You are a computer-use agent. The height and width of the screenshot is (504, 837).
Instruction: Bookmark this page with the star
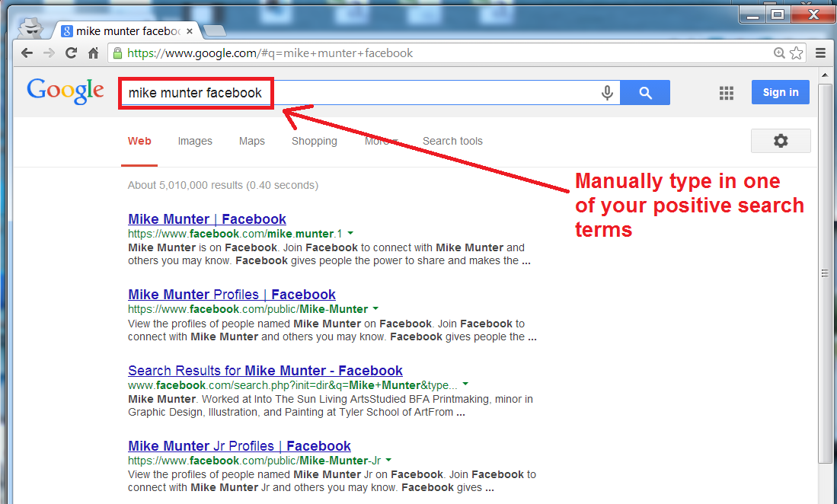tap(797, 53)
